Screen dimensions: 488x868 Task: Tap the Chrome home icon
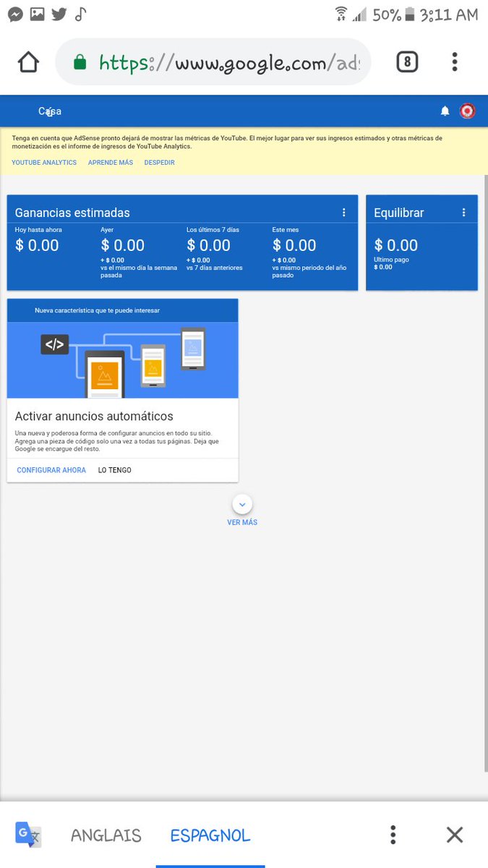[28, 63]
